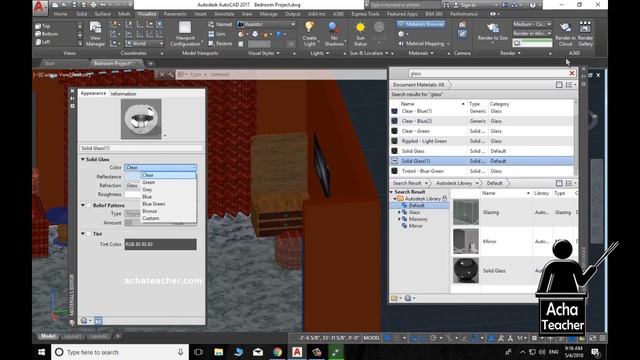The height and width of the screenshot is (360, 640).
Task: Clear the glass search in materials browser
Action: click(572, 73)
